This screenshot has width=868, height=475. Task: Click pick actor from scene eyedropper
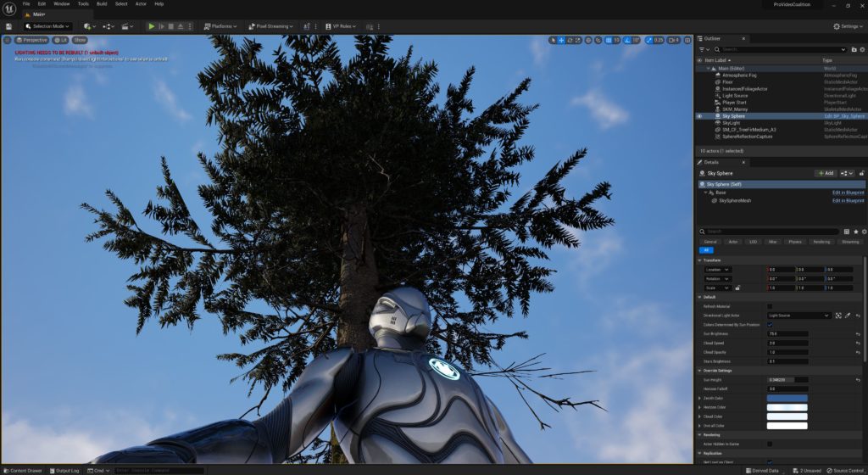click(848, 316)
